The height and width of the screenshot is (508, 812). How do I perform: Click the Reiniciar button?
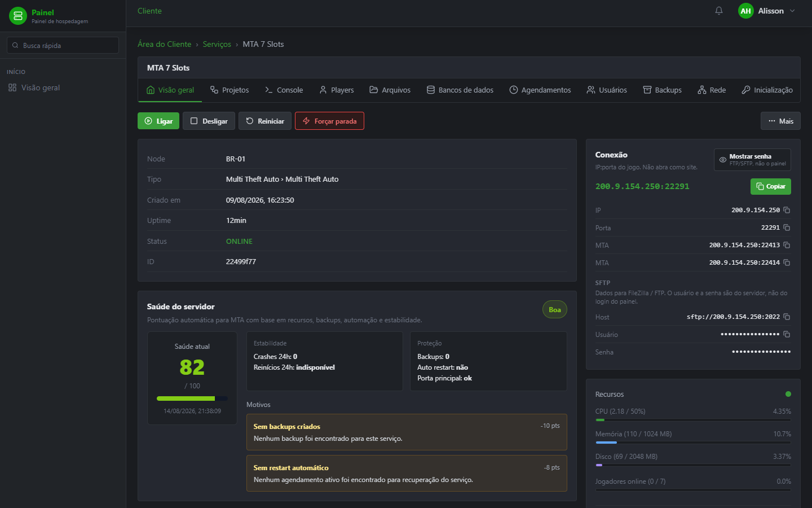point(265,121)
